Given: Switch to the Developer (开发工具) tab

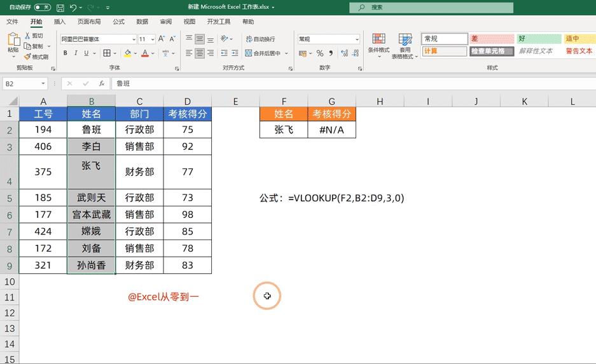Looking at the screenshot, I should tap(219, 22).
